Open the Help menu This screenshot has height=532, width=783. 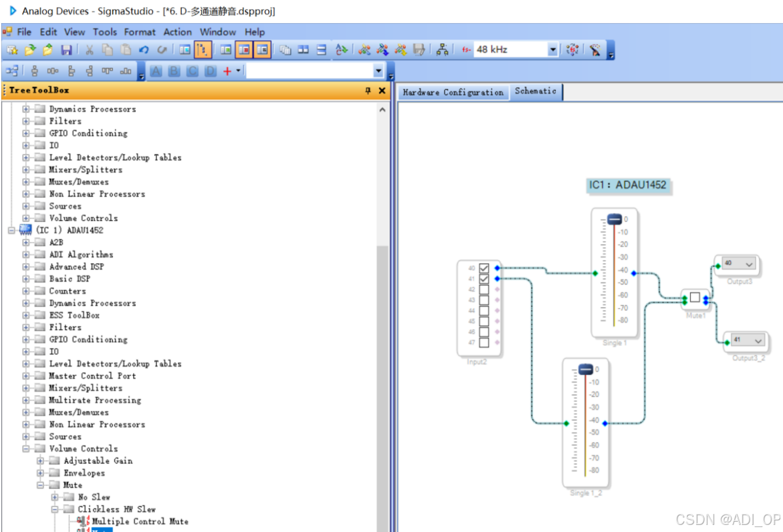(x=254, y=32)
